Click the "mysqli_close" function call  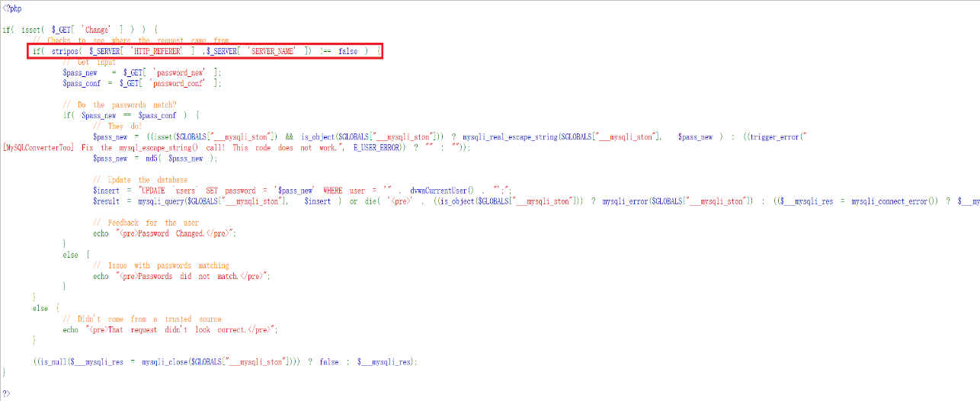(163, 361)
